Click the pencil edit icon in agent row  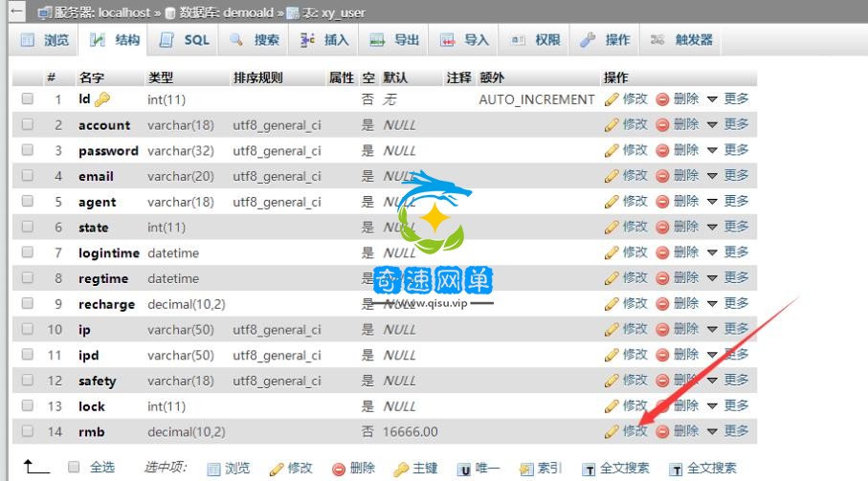click(x=612, y=201)
